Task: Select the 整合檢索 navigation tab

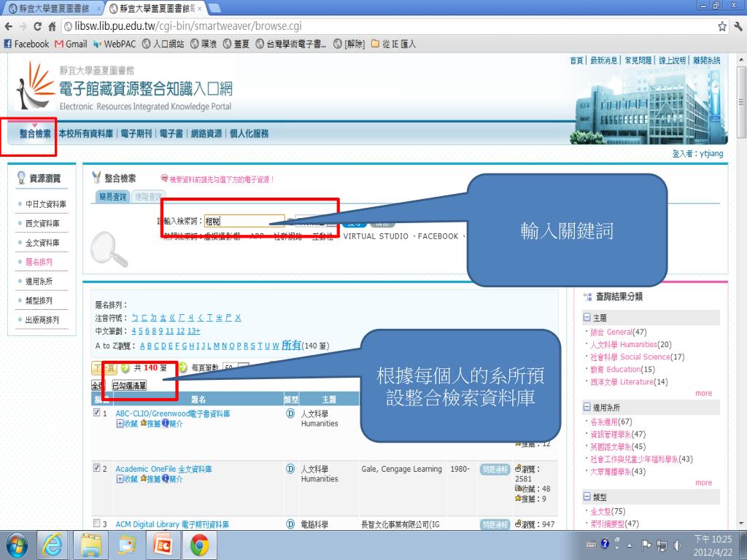Action: pyautogui.click(x=35, y=133)
